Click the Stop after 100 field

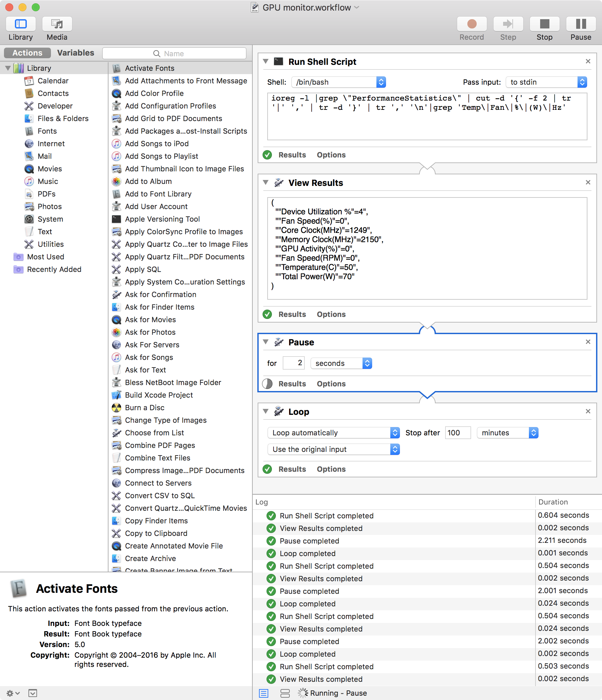pyautogui.click(x=458, y=433)
